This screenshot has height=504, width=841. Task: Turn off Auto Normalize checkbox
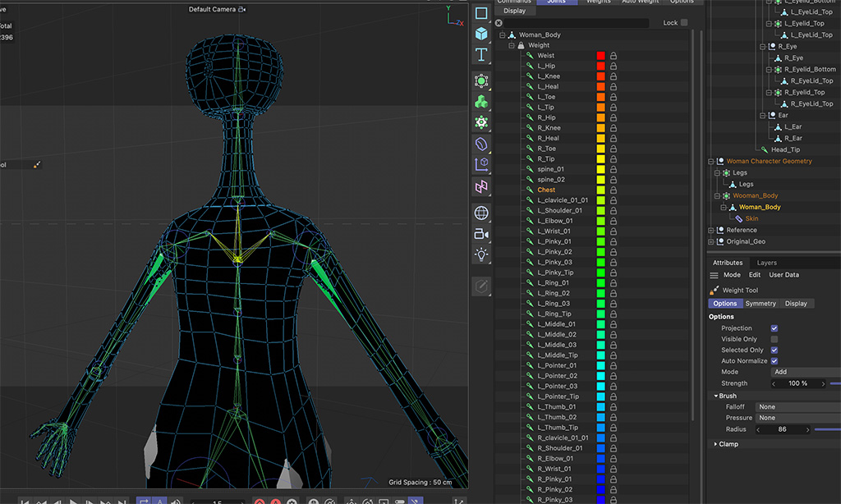click(774, 361)
